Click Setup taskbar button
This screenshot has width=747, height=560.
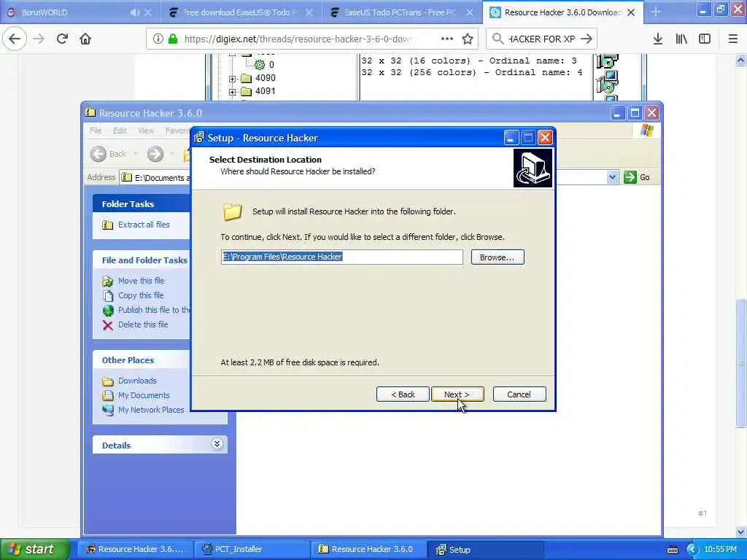coord(485,549)
